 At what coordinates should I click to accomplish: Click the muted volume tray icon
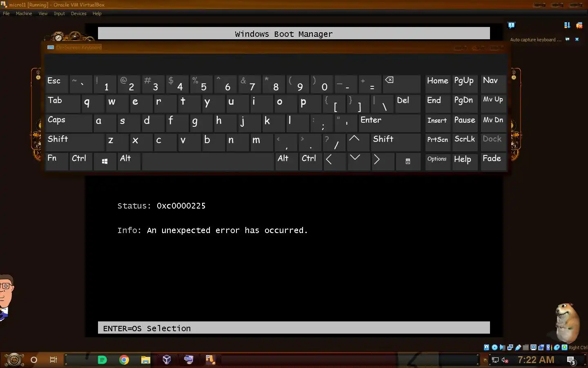(x=505, y=360)
